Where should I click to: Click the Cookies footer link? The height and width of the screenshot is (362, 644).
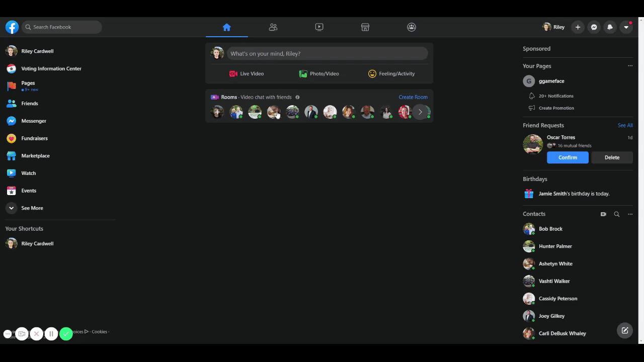click(x=99, y=332)
